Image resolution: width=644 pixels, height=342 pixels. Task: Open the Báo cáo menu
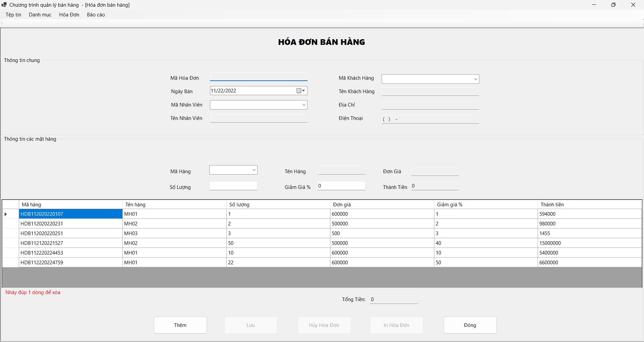point(96,15)
